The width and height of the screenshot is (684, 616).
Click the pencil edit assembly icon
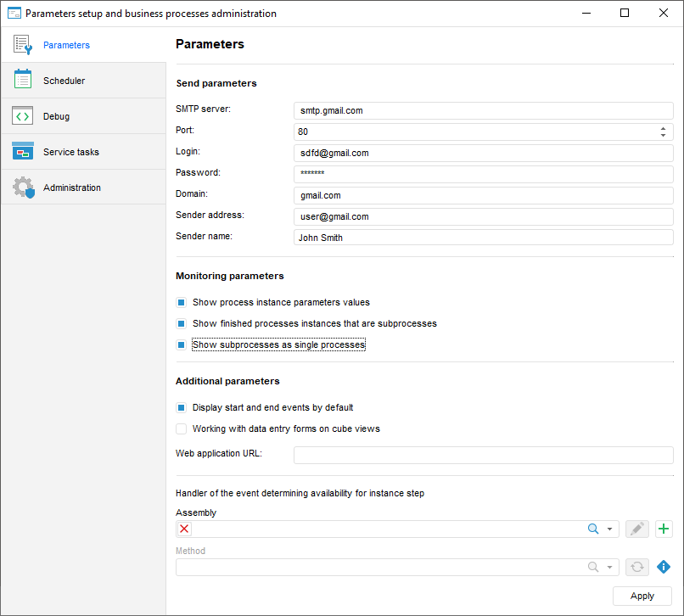[637, 529]
